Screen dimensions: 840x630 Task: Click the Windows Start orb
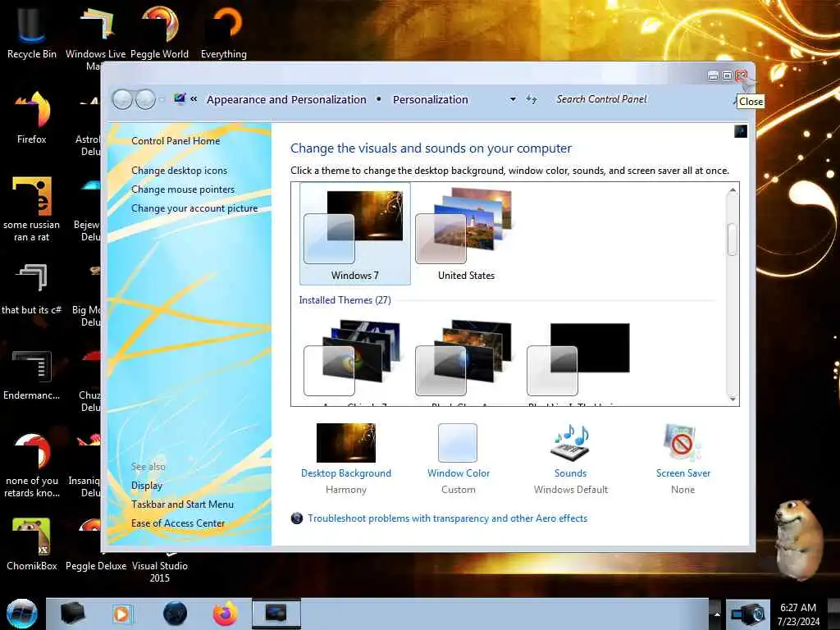click(21, 614)
